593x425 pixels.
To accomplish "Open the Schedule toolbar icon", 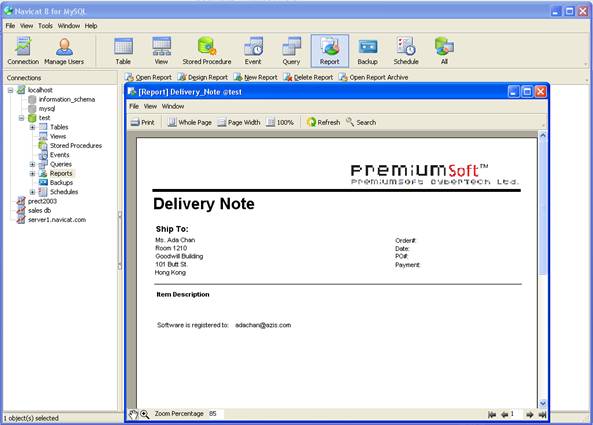I will coord(406,51).
